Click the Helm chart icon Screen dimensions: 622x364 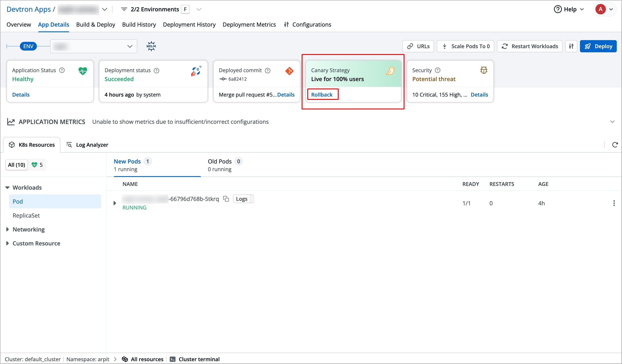[151, 46]
